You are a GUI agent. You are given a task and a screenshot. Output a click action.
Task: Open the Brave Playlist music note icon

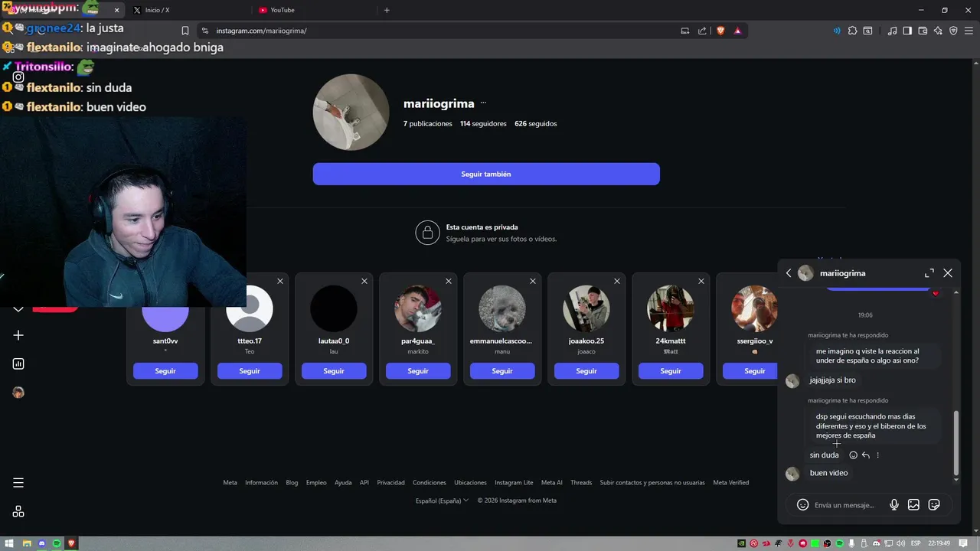pyautogui.click(x=892, y=31)
